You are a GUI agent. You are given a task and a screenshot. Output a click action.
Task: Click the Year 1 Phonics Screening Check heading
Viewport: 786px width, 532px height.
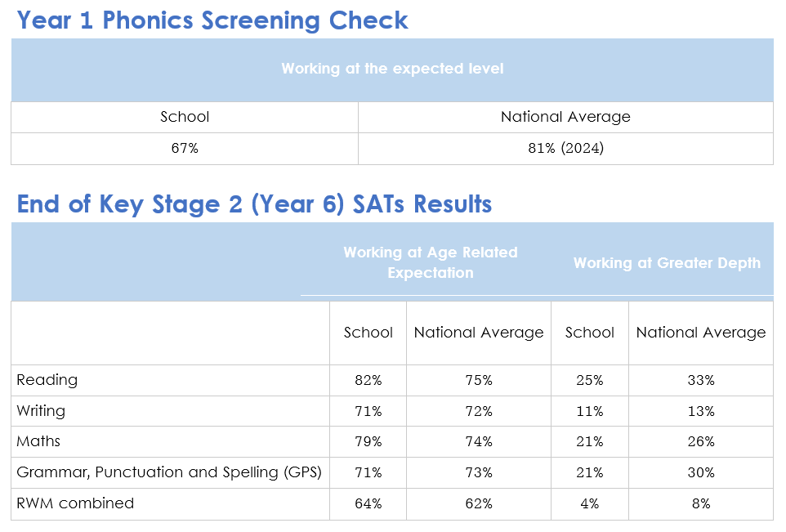[x=212, y=20]
